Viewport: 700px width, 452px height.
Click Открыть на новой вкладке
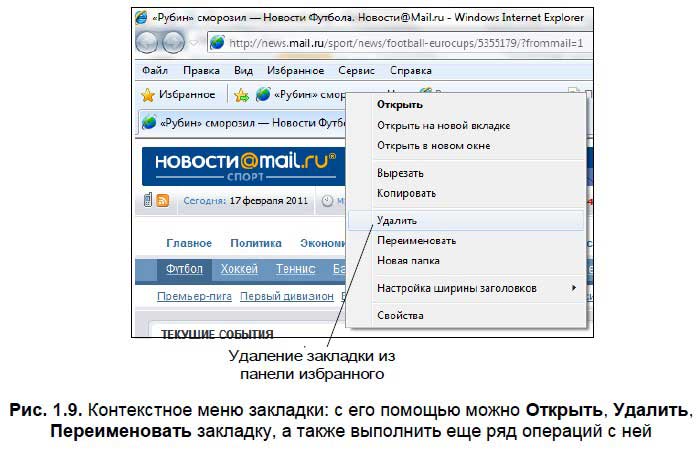443,125
